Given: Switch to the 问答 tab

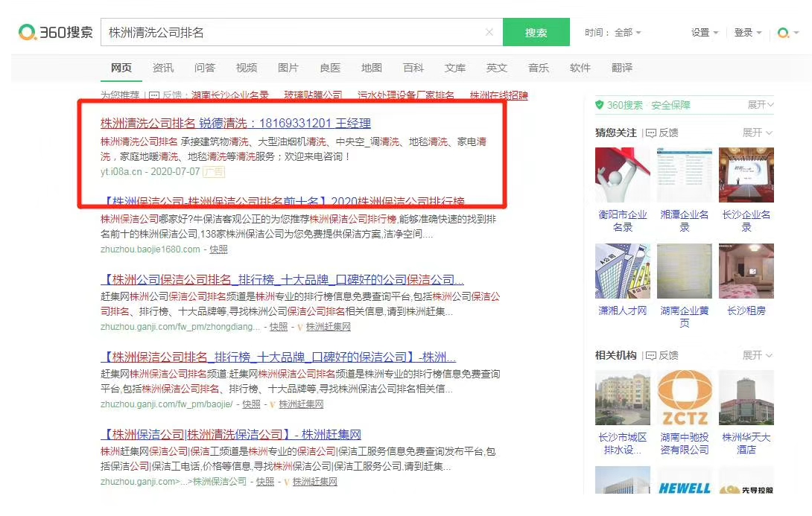Looking at the screenshot, I should point(205,68).
